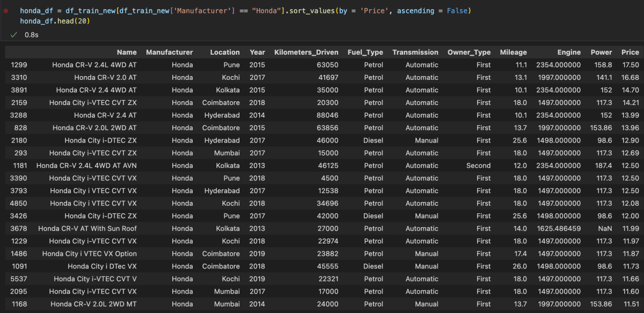
Task: Click the Diesel cell in row 2180
Action: 374,140
